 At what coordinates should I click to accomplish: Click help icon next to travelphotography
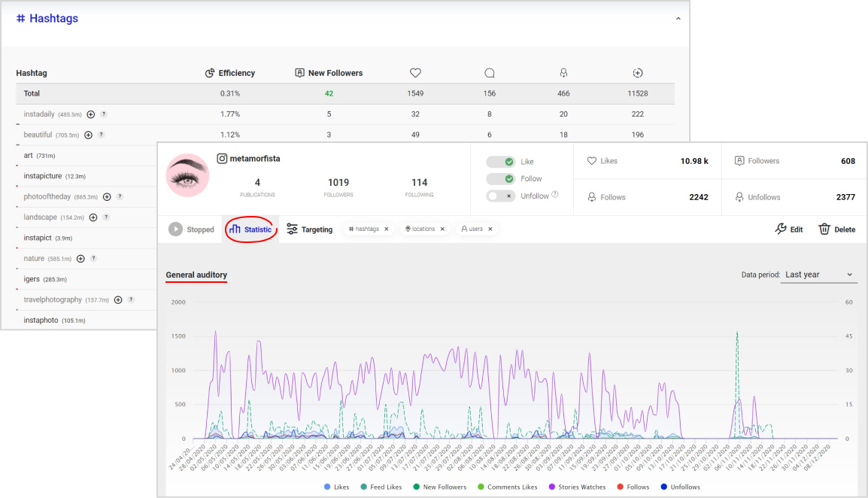(x=131, y=299)
